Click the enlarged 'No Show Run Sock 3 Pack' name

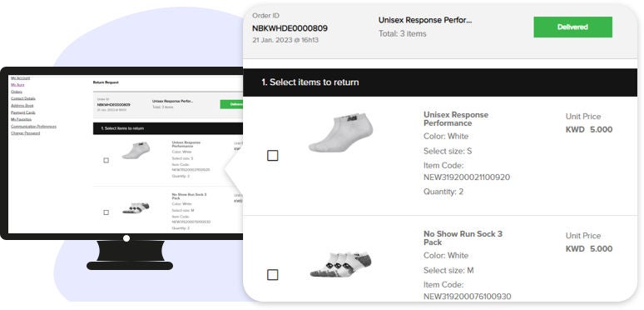(463, 238)
